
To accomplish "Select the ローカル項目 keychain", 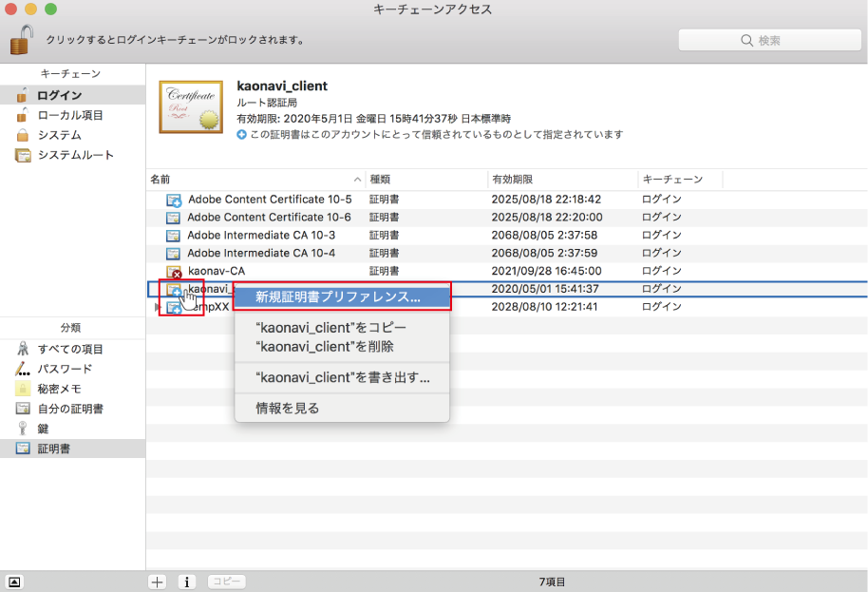I will click(x=72, y=115).
